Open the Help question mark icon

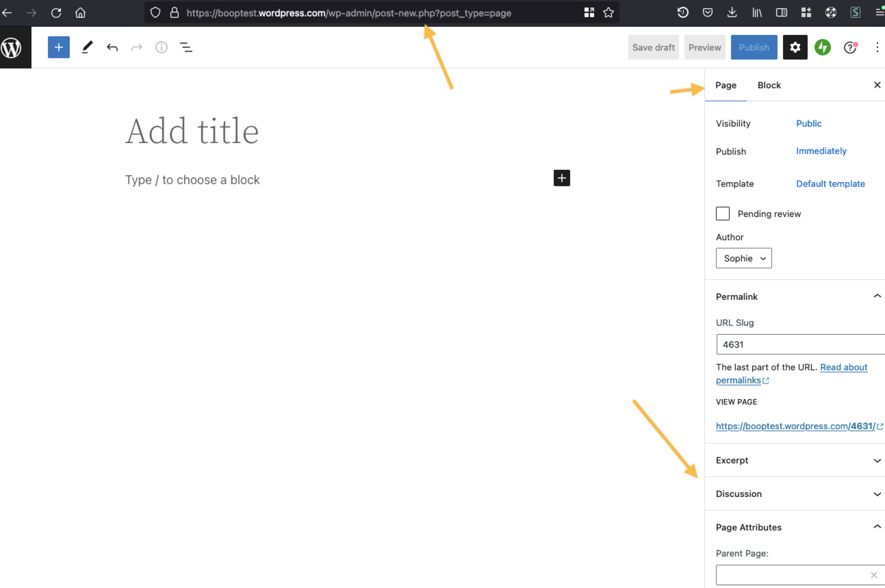coord(850,47)
